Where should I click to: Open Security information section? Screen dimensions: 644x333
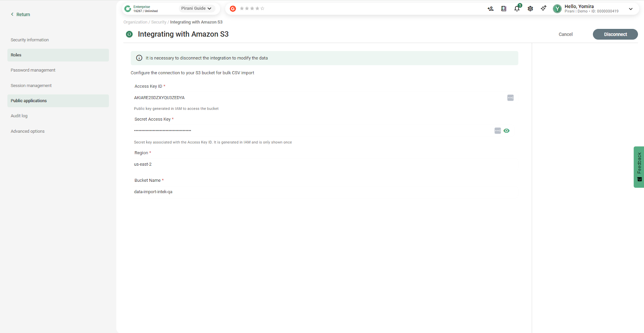30,40
